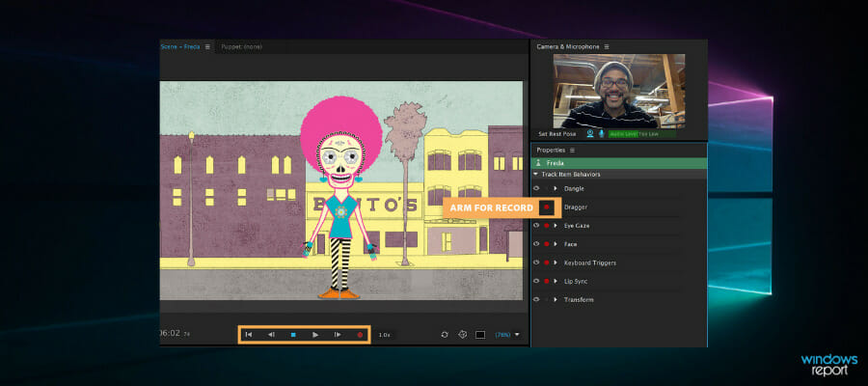Toggle the camera input icon
Viewport: 868px width, 386px height.
(x=590, y=133)
